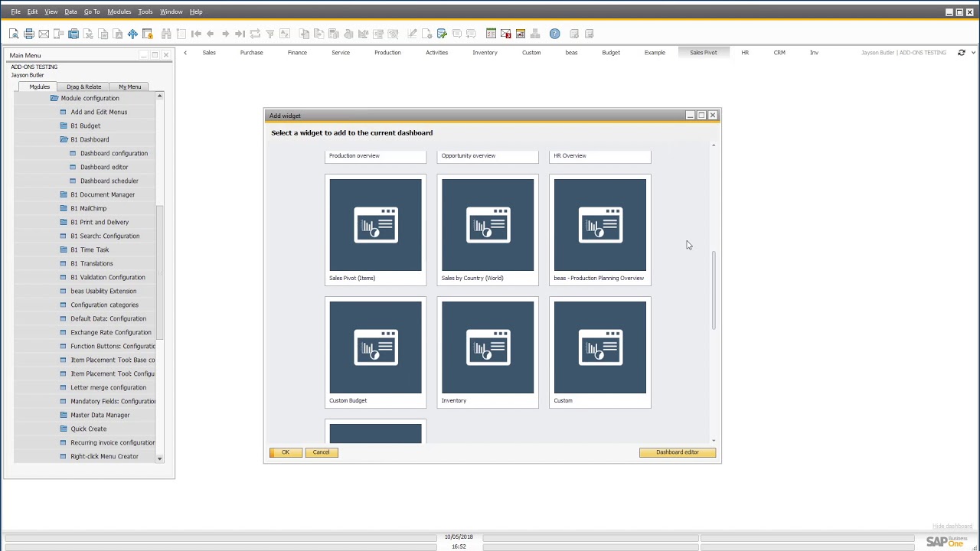
Task: Select the Custom Budget widget
Action: pyautogui.click(x=375, y=353)
